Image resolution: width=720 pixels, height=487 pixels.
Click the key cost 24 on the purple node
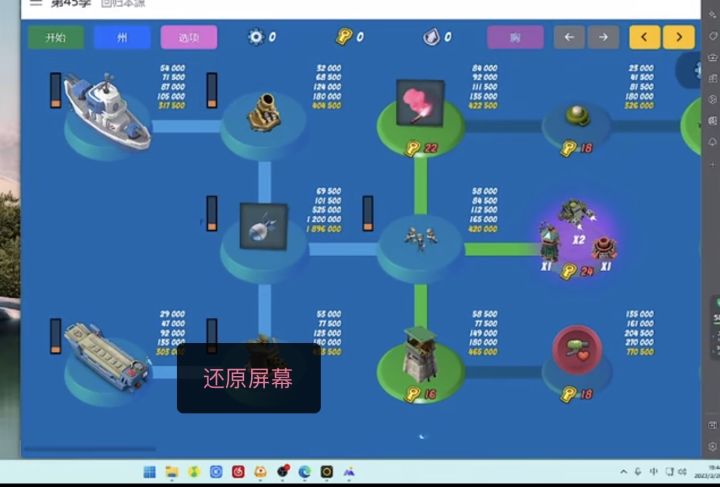[578, 271]
